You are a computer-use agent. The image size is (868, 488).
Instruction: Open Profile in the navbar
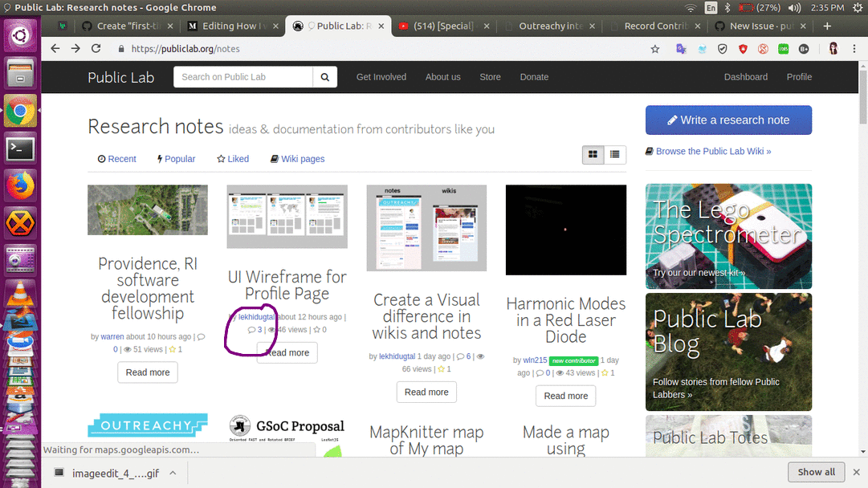pos(799,77)
